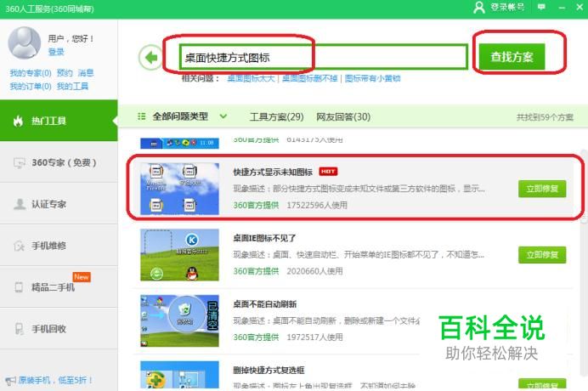This screenshot has width=588, height=391.
Task: Click the 1972517人使用 usage count
Action: point(314,337)
